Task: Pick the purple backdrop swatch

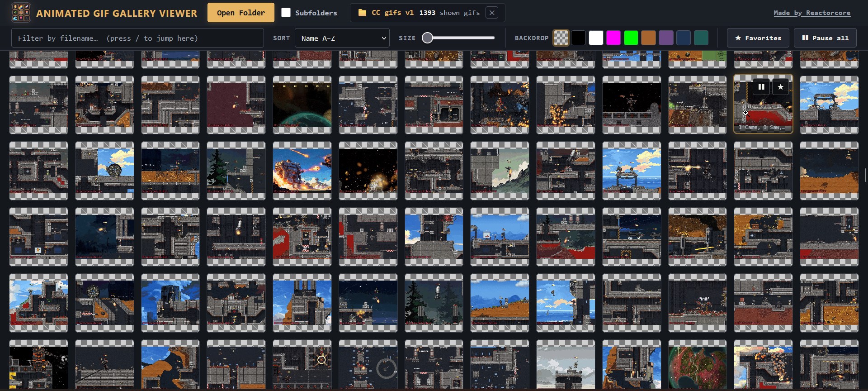Action: pos(666,38)
